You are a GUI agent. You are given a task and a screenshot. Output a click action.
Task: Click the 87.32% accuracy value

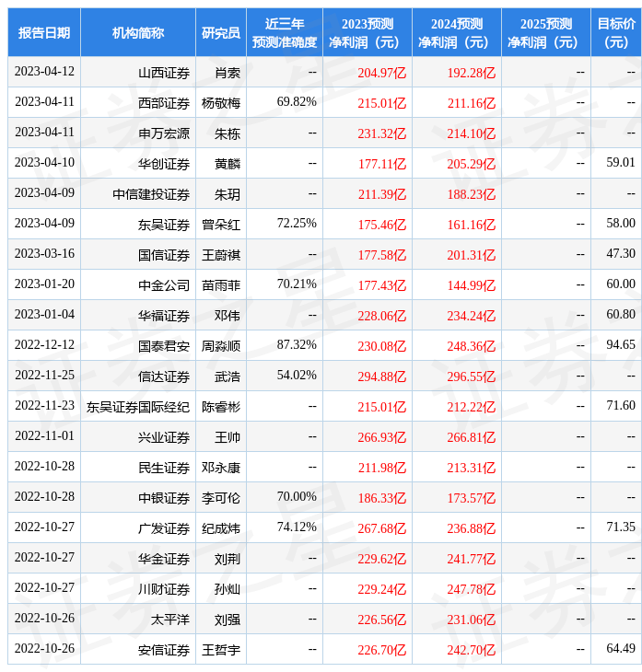(x=297, y=345)
